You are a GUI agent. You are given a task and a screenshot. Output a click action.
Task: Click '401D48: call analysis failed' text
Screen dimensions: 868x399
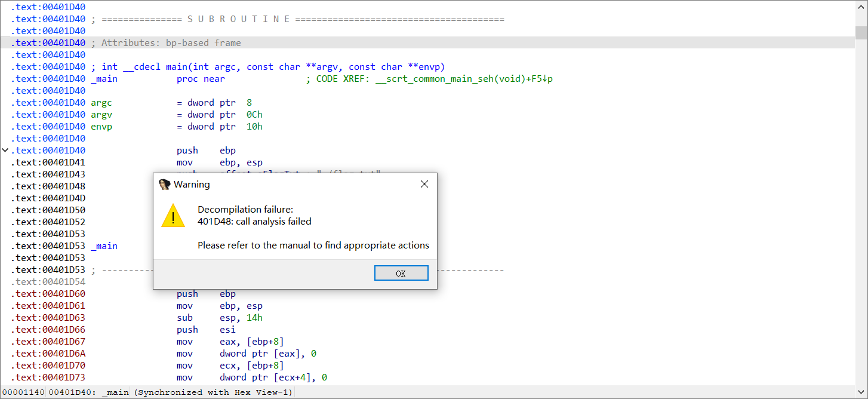254,221
